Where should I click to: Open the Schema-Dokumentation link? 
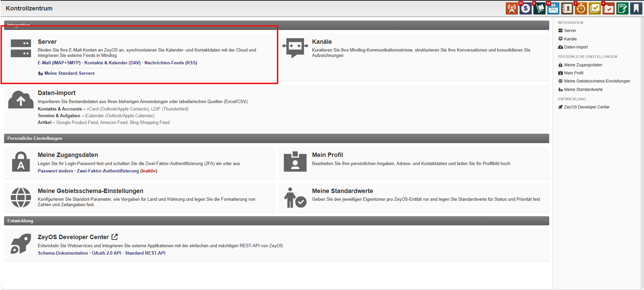(x=63, y=253)
